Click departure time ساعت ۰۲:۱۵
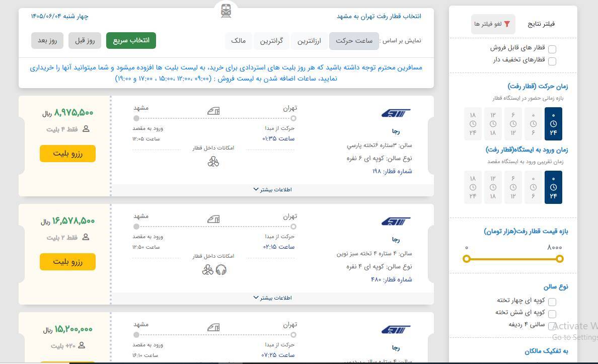 point(278,247)
